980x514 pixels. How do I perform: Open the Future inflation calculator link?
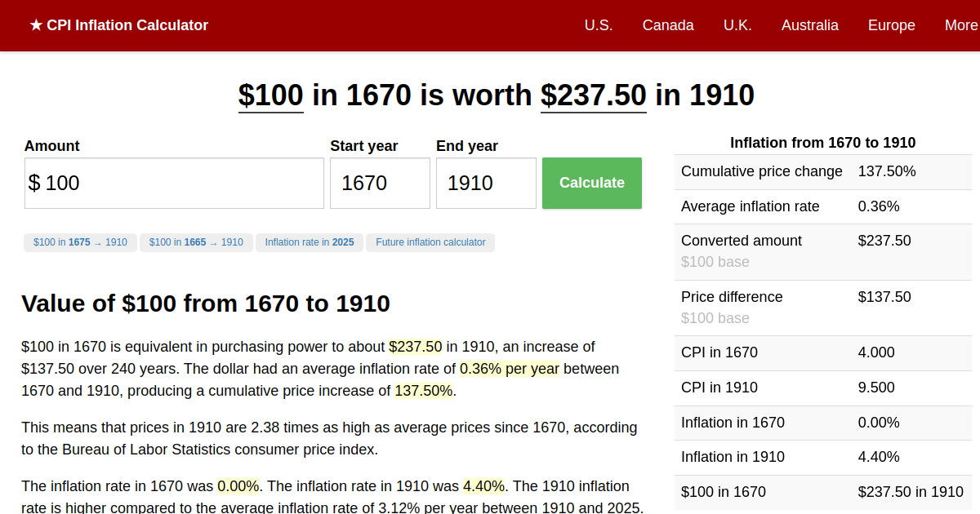[430, 242]
